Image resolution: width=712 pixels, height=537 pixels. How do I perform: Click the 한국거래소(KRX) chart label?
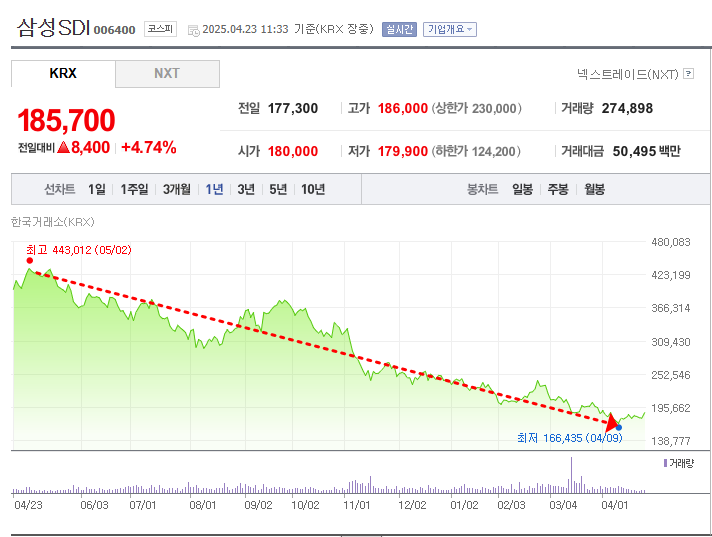53,222
